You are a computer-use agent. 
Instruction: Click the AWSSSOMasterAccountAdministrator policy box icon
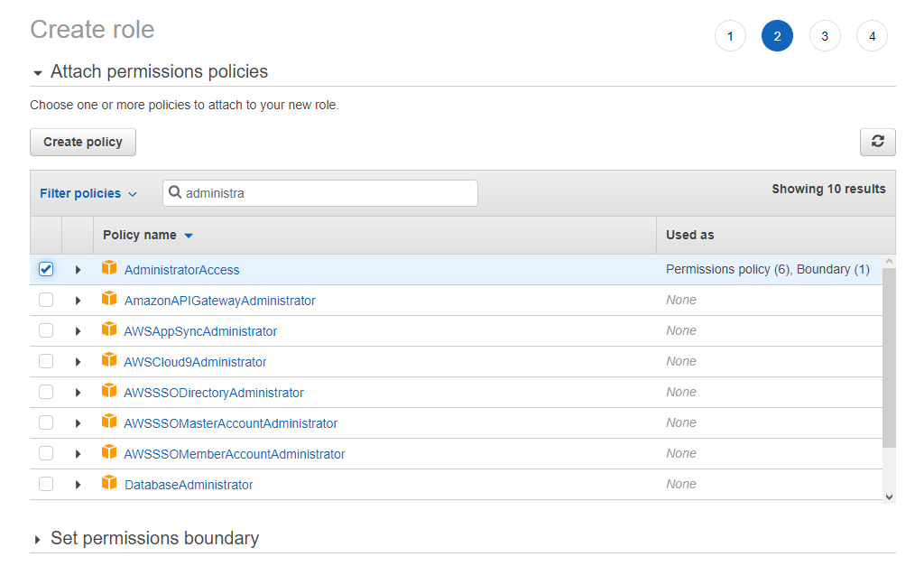click(x=109, y=421)
